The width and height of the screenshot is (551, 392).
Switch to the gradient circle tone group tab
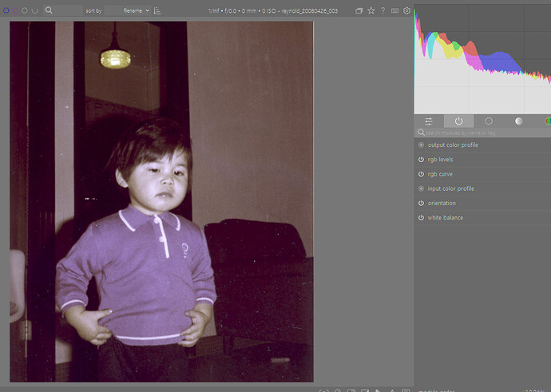point(518,121)
